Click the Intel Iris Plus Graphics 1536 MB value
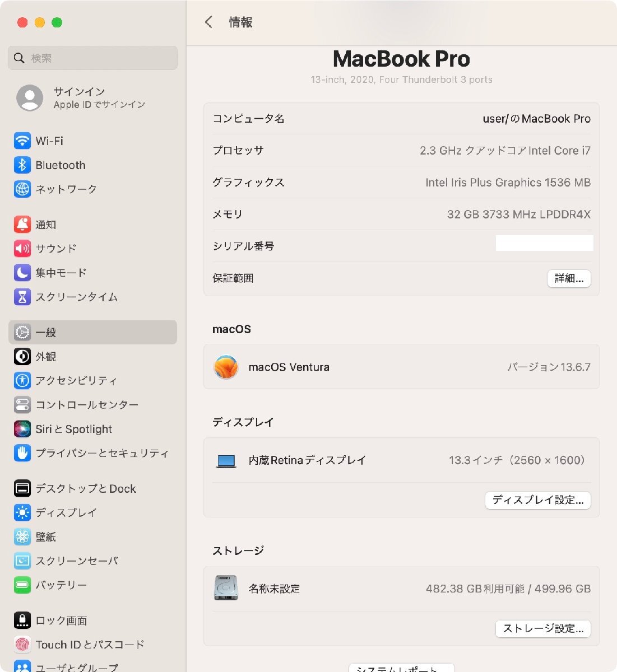The height and width of the screenshot is (672, 617). (508, 183)
